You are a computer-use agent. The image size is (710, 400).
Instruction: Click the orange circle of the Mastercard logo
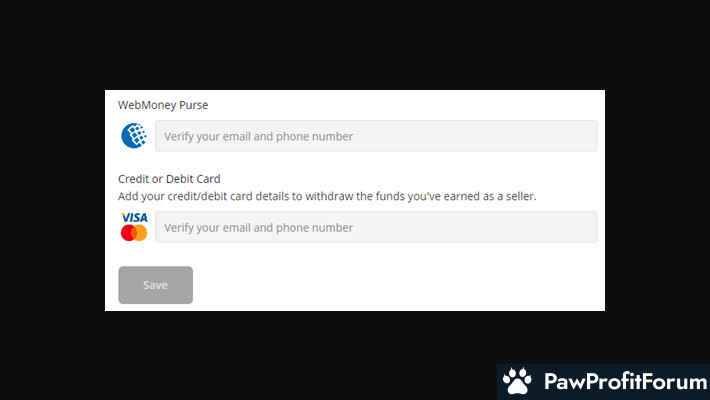tap(142, 233)
